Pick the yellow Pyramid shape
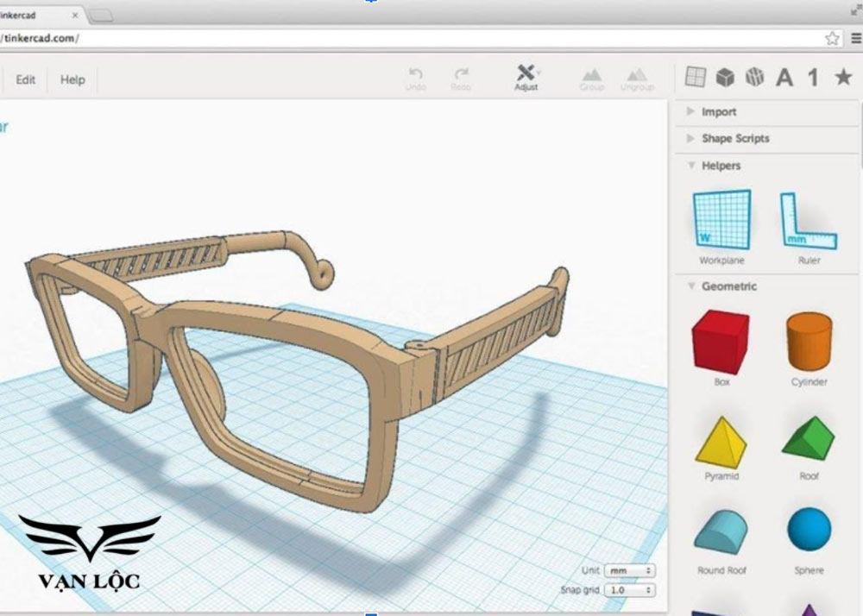Image resolution: width=863 pixels, height=616 pixels. (x=721, y=443)
